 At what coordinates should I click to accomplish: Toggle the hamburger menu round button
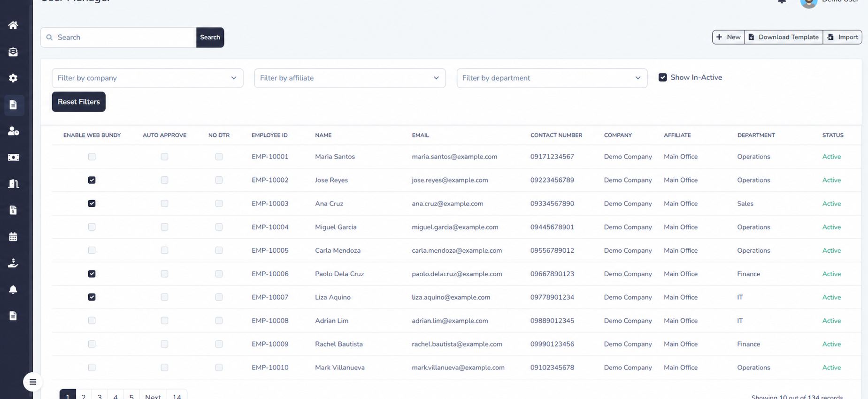(x=33, y=382)
